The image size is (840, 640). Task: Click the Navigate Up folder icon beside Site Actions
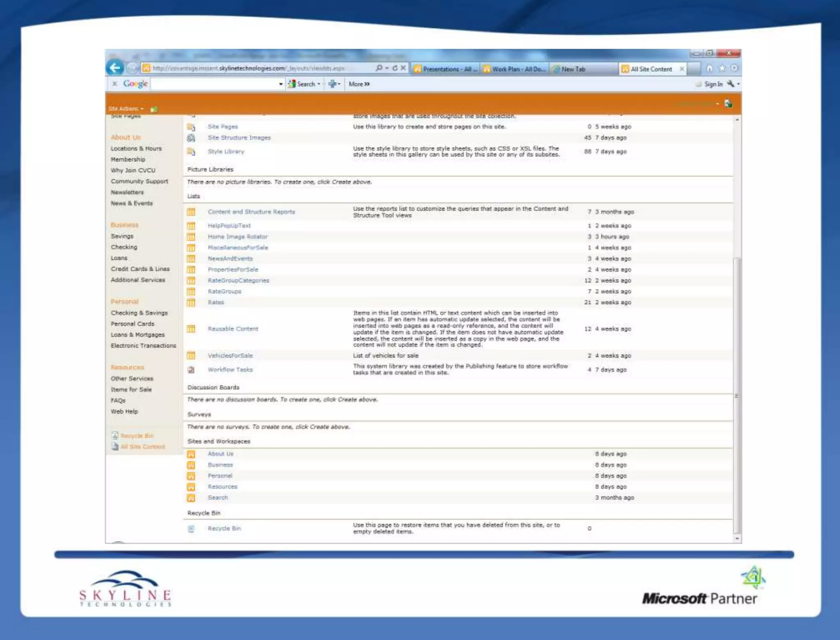[154, 109]
